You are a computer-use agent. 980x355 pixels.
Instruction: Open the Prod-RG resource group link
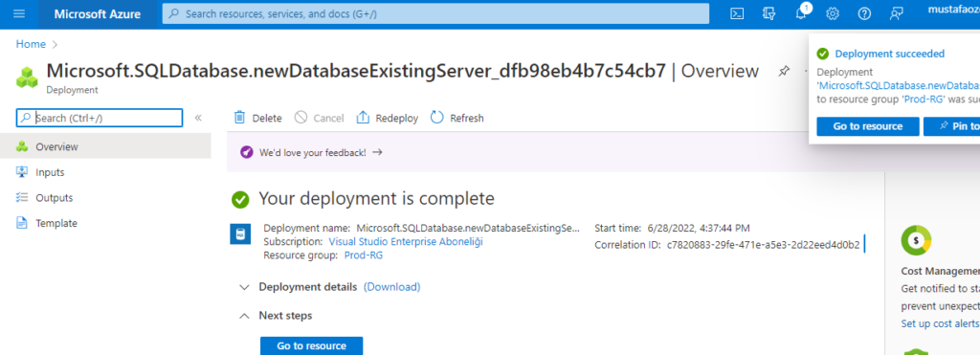[x=363, y=255]
